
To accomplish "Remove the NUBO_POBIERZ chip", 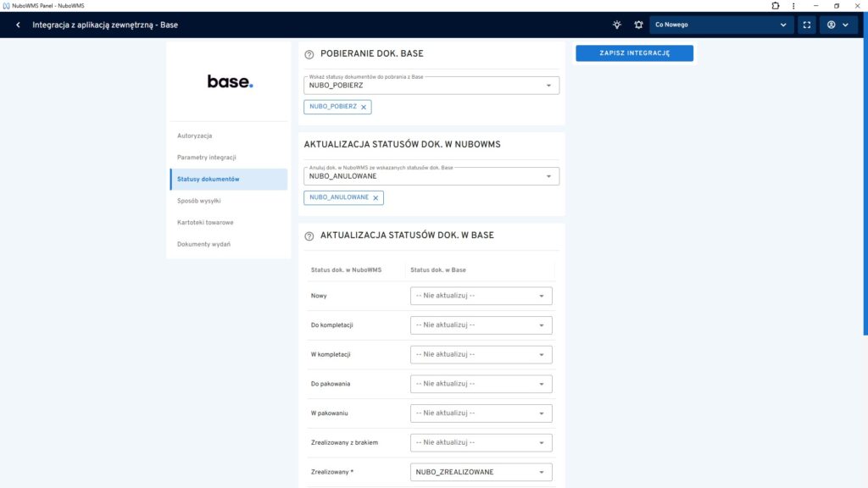I will tap(364, 107).
